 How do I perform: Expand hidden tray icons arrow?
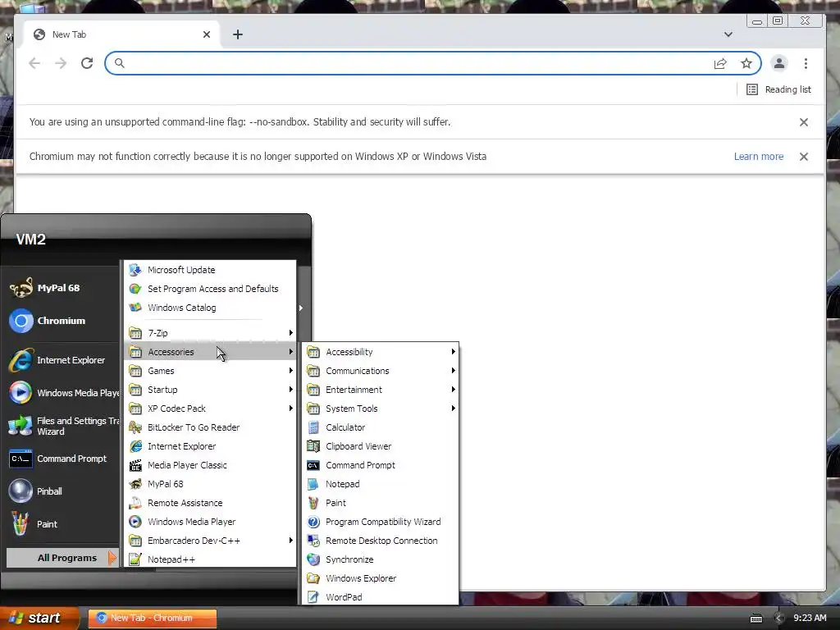click(779, 619)
